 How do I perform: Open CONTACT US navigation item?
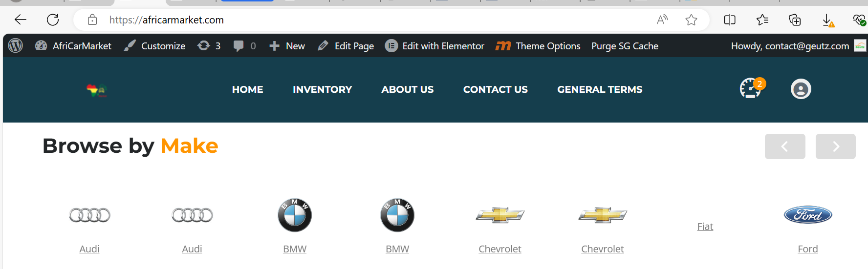point(495,89)
